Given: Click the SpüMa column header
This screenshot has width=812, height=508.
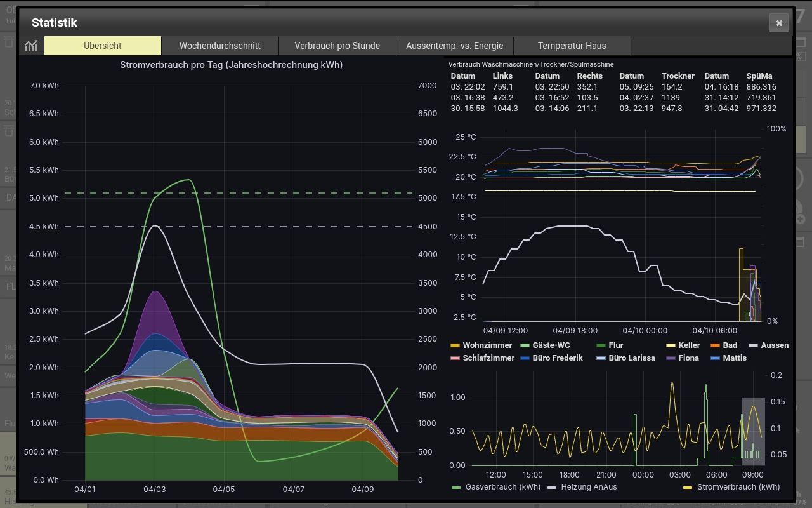Looking at the screenshot, I should tap(759, 76).
